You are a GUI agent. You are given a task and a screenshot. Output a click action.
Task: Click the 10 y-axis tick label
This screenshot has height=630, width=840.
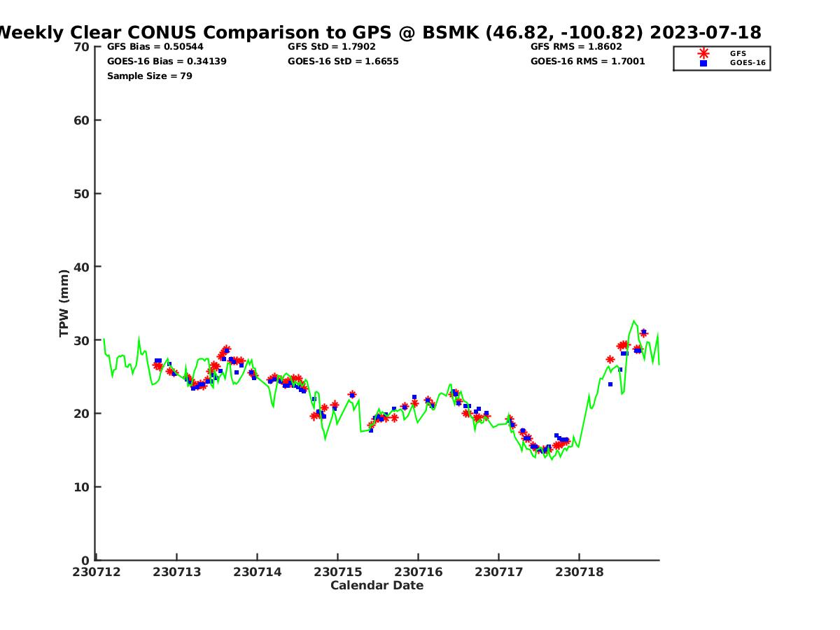82,487
